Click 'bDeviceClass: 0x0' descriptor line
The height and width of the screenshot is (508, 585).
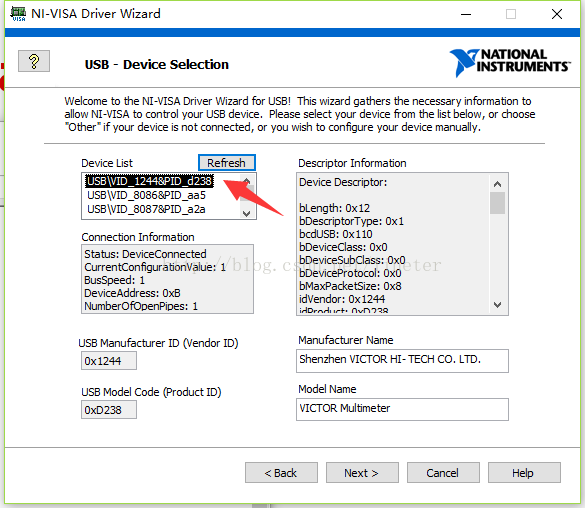point(343,247)
